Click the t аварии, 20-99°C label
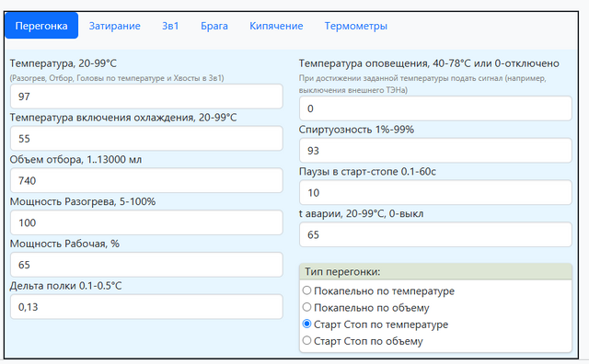 [362, 213]
